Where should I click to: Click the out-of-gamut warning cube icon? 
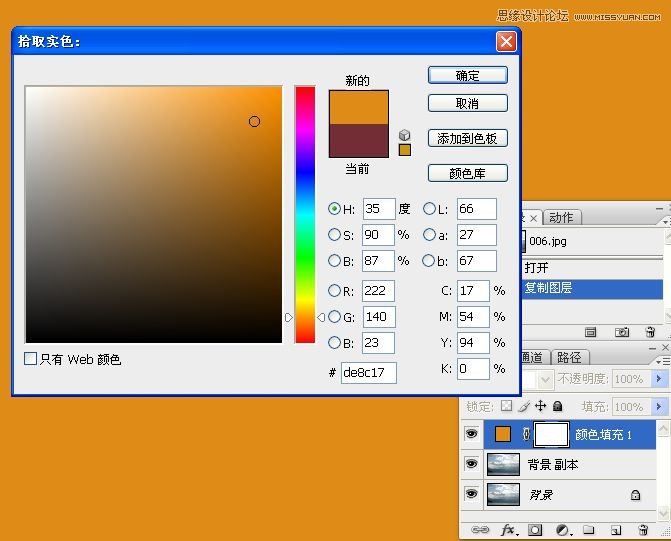click(404, 135)
